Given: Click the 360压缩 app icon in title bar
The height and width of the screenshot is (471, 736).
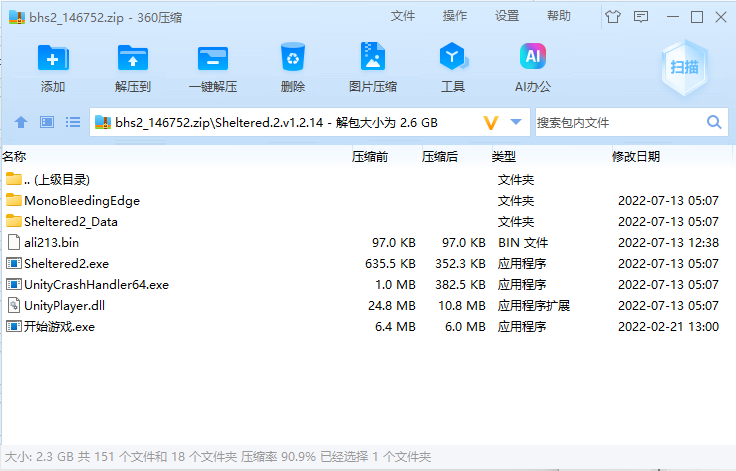Looking at the screenshot, I should point(16,17).
